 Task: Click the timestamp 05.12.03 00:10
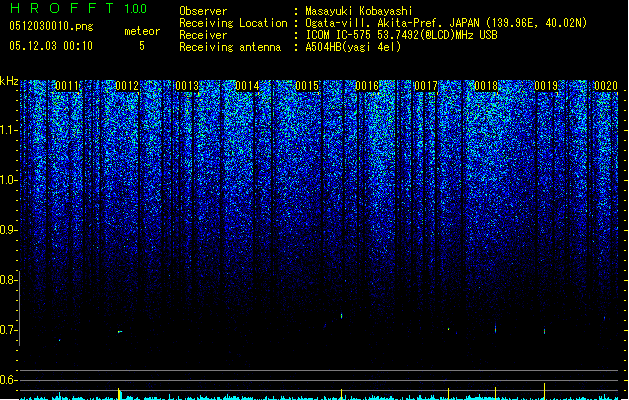pos(51,46)
